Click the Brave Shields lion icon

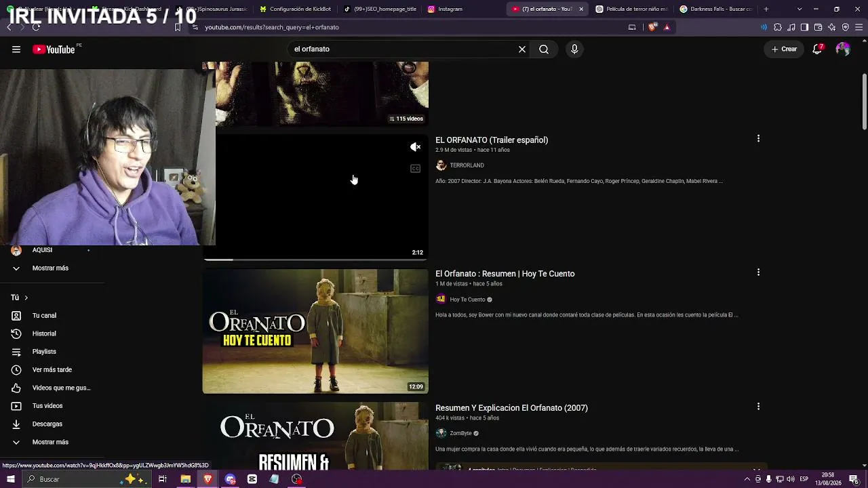(653, 27)
